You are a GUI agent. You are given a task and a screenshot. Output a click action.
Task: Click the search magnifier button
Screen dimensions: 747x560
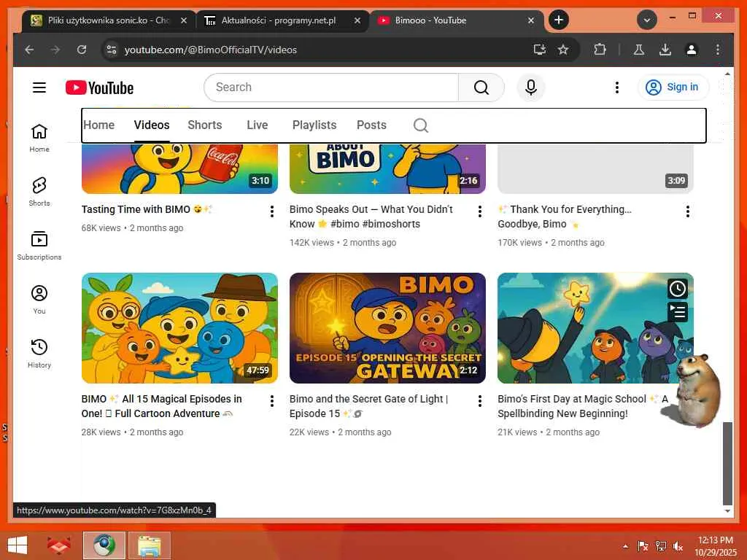click(x=481, y=87)
